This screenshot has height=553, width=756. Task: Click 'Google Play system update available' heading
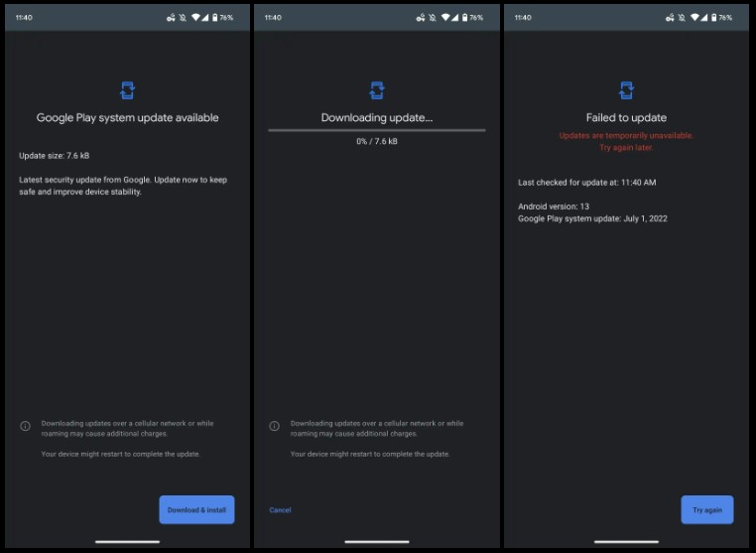coord(127,118)
